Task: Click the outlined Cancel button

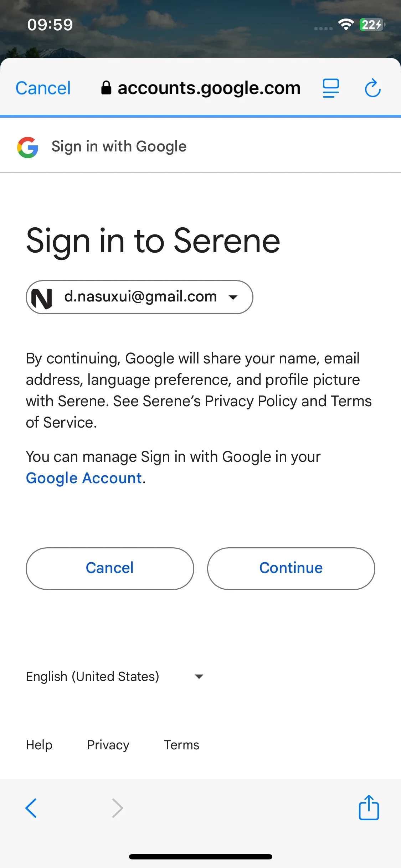Action: [x=110, y=568]
